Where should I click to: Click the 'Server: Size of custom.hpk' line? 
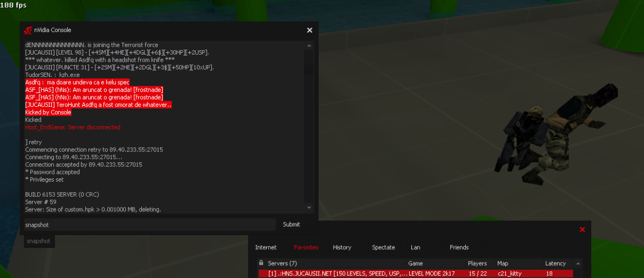point(93,209)
